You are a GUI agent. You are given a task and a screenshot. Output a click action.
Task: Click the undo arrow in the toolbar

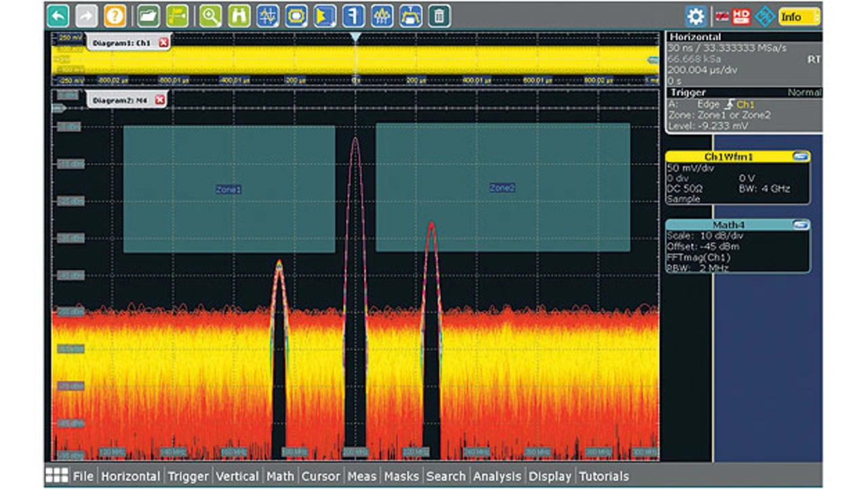[x=58, y=16]
